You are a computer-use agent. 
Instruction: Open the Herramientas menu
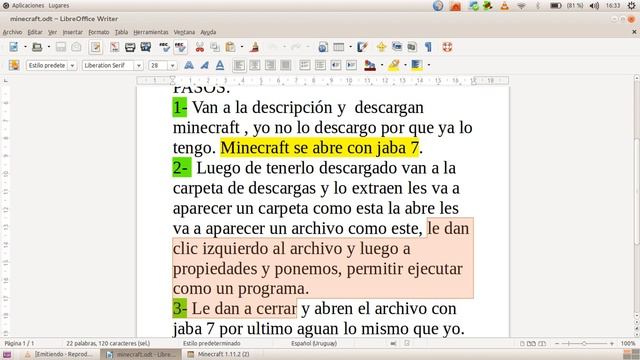pos(151,32)
